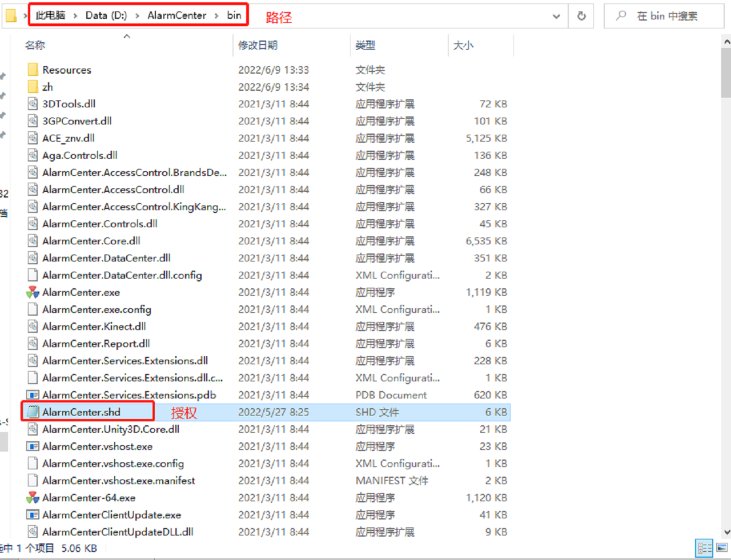
Task: Click the AlarmCenter.vshost.exe.manifest file icon
Action: (33, 481)
